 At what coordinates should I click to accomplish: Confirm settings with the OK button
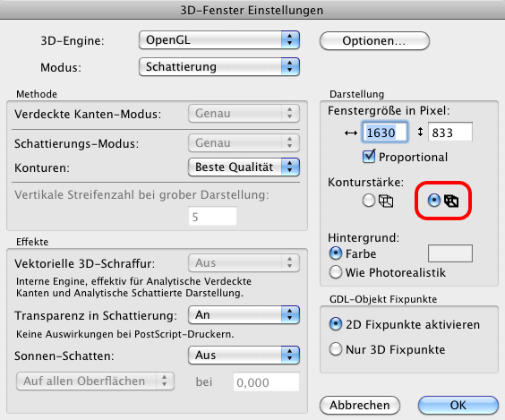coord(458,405)
